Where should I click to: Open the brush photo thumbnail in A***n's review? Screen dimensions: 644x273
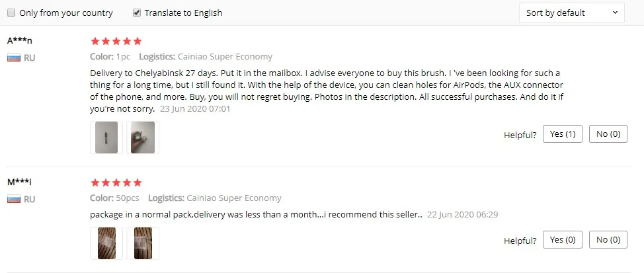106,137
